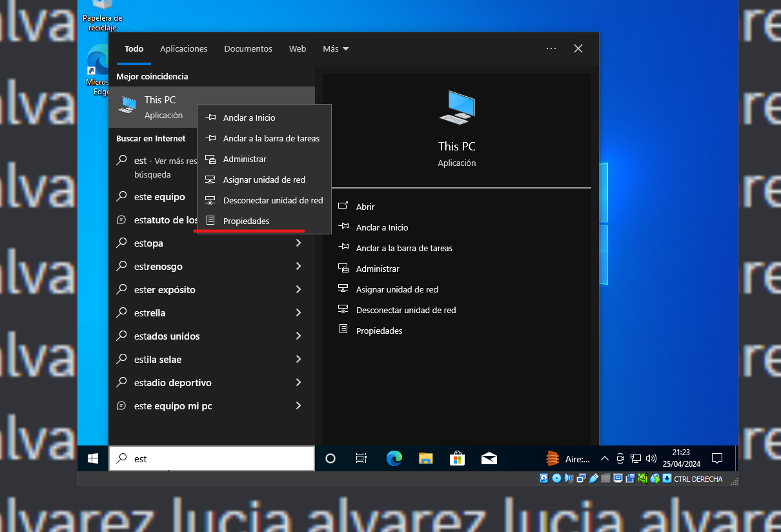Expand the estrella search suggestion
This screenshot has width=781, height=532.
pyautogui.click(x=298, y=312)
